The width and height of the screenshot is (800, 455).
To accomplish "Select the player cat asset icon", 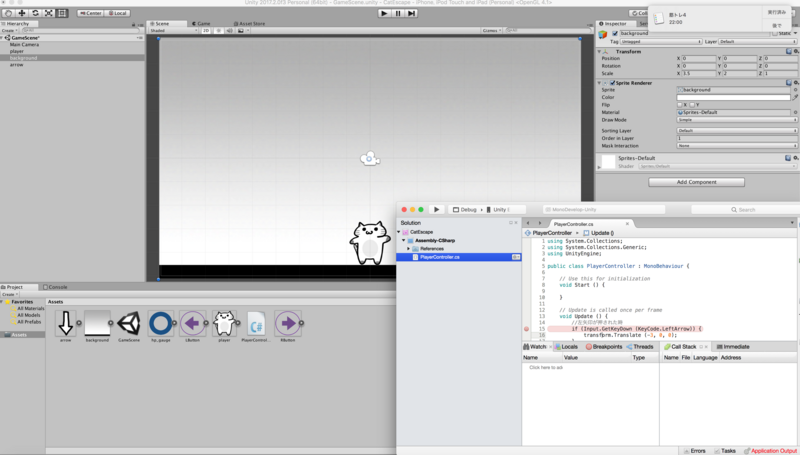I will 224,323.
